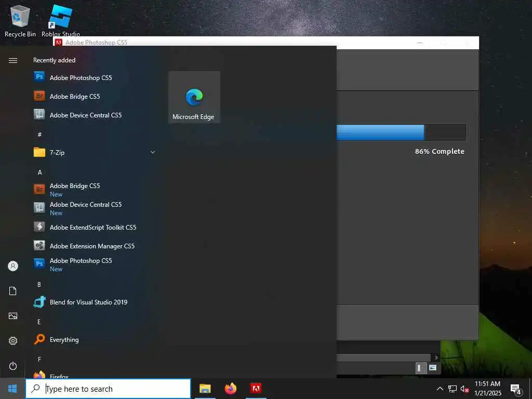Open the Documents shortcut in Start sidebar
Screen dimensions: 532x399
13,291
